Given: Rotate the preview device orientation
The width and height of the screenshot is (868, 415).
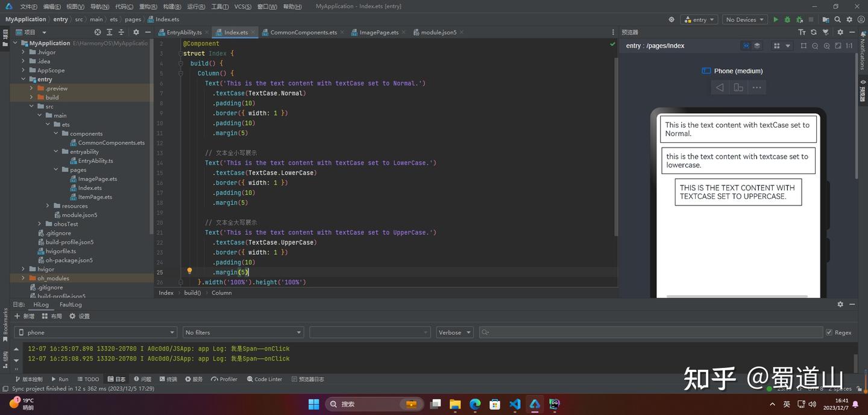Looking at the screenshot, I should tap(738, 88).
